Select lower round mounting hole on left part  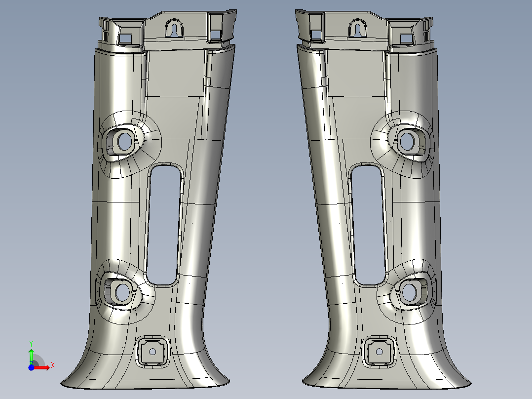pyautogui.click(x=122, y=292)
